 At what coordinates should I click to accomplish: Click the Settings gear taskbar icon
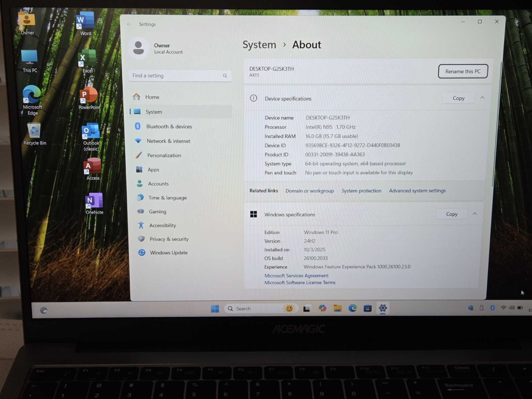point(383,308)
